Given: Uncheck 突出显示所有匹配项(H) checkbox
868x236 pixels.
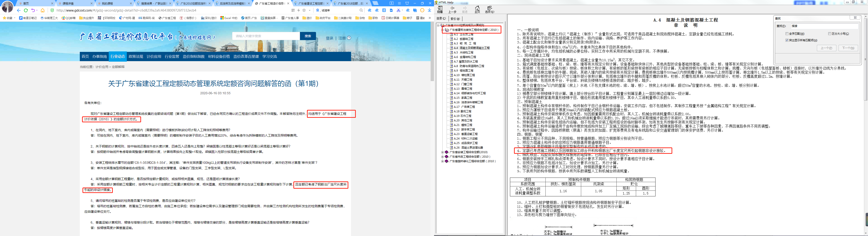Looking at the screenshot, I should pos(787,40).
